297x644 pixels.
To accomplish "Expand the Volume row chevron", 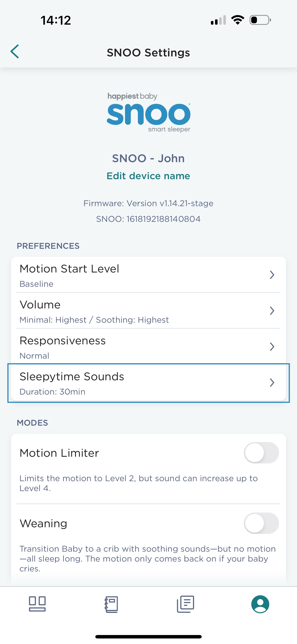I will [272, 311].
